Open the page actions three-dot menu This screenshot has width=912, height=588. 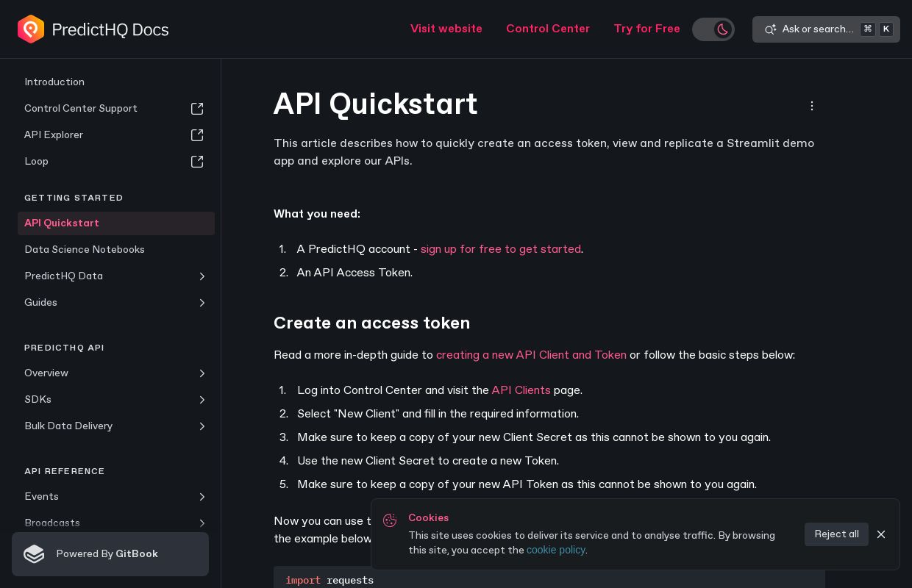[812, 106]
